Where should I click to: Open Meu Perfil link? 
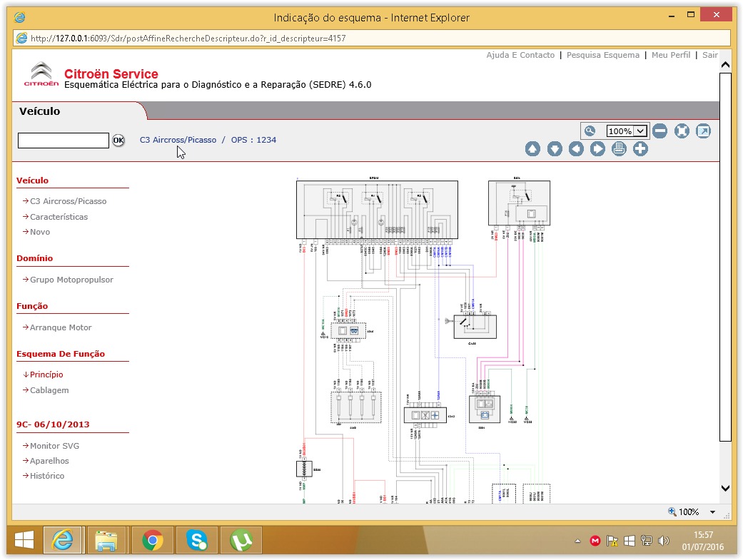point(670,55)
